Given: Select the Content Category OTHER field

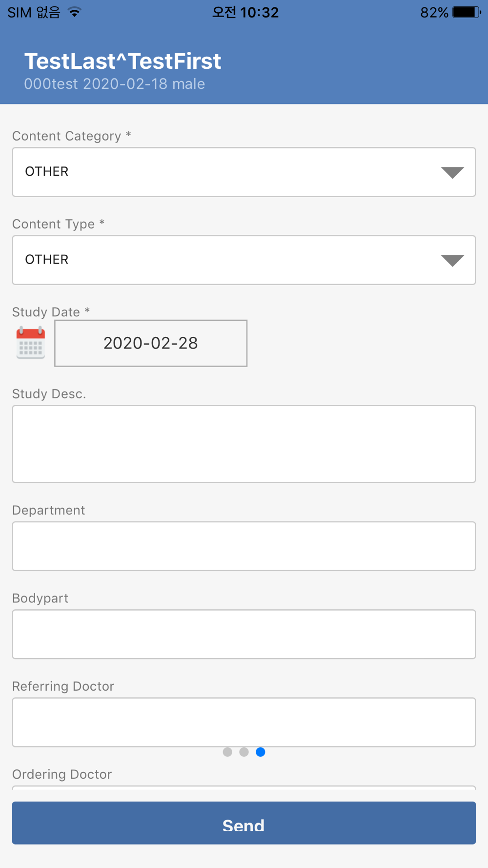Looking at the screenshot, I should [220, 172].
